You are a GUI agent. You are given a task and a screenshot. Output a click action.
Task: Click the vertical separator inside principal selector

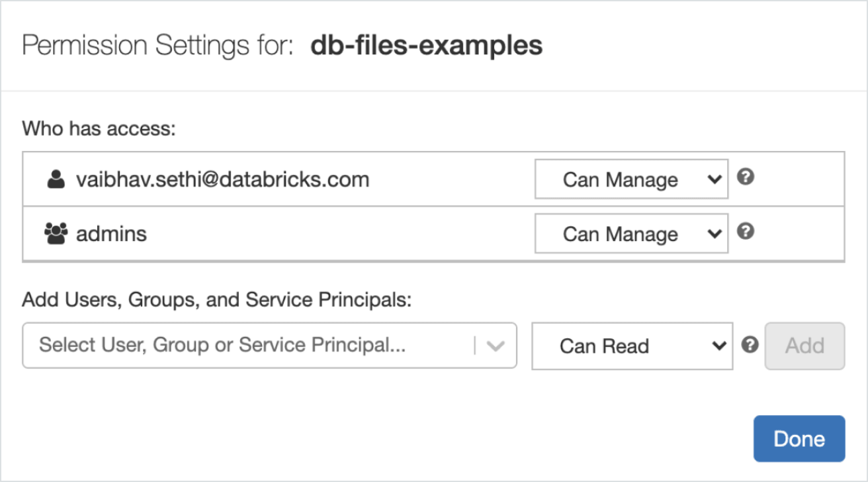474,346
